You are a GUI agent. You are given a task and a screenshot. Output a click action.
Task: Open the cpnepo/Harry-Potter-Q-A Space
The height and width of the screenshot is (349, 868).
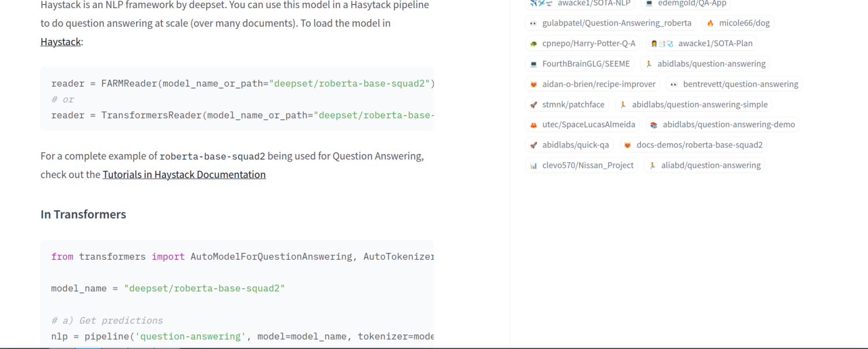tap(583, 43)
